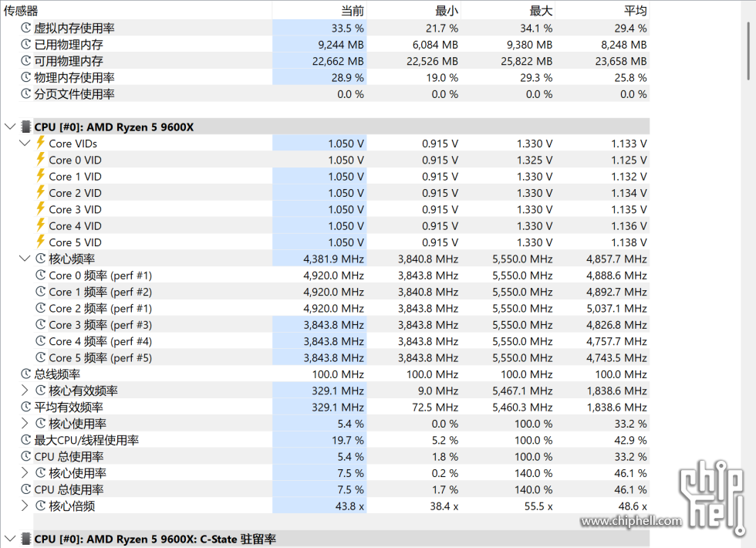Viewport: 756px width, 548px height.
Task: Click the lightning icon beside Core 0 VID
Action: [x=41, y=159]
